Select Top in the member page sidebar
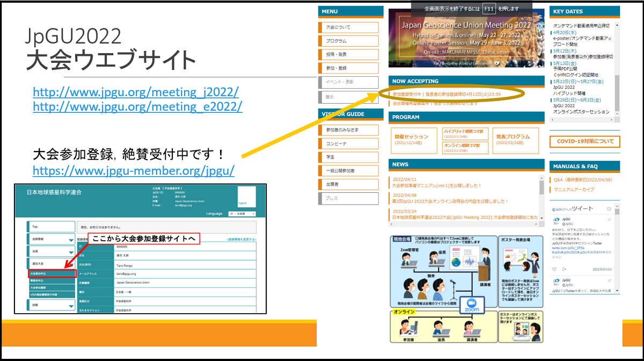This screenshot has width=644, height=361. click(50, 227)
